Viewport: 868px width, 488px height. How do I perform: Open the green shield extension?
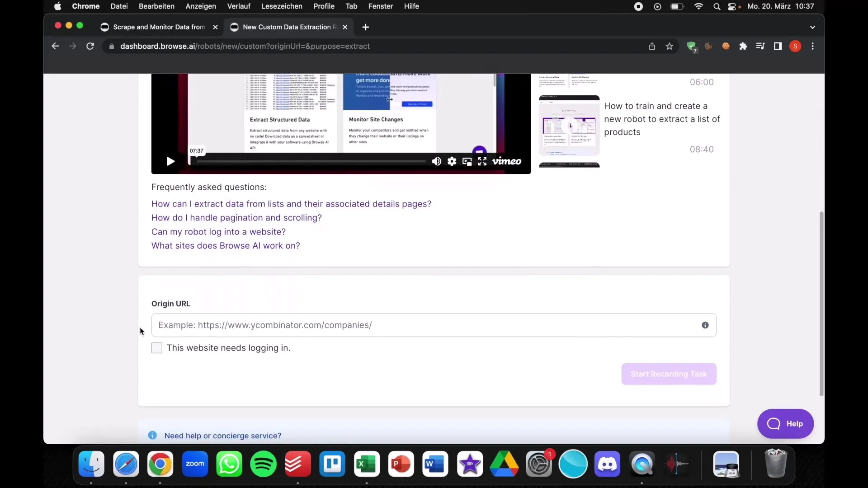[x=691, y=47]
